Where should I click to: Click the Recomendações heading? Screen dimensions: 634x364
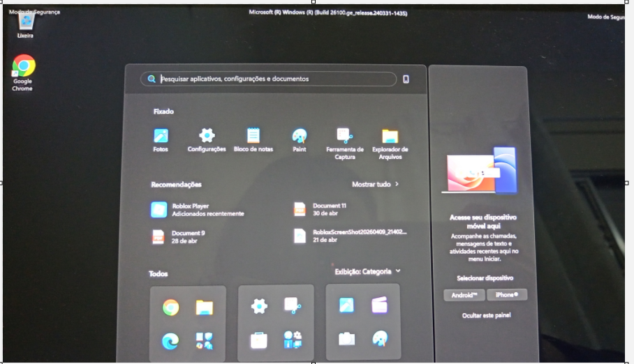click(x=176, y=185)
